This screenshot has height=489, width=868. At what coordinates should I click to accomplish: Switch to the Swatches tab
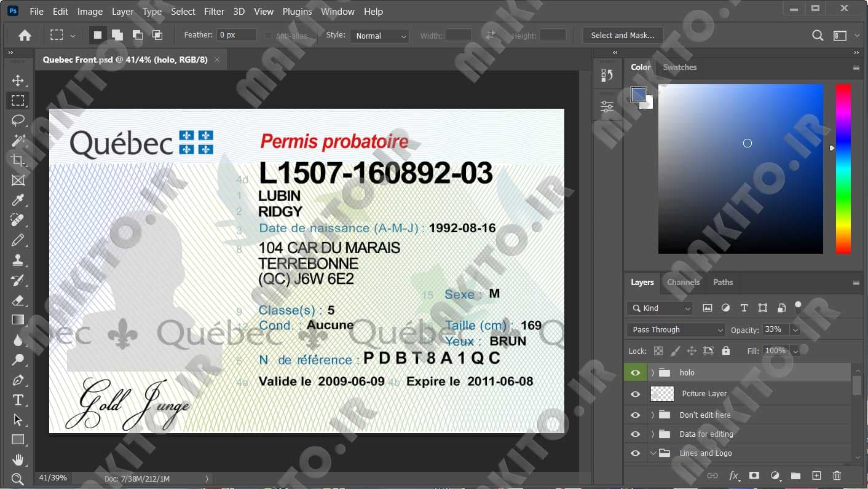(680, 68)
